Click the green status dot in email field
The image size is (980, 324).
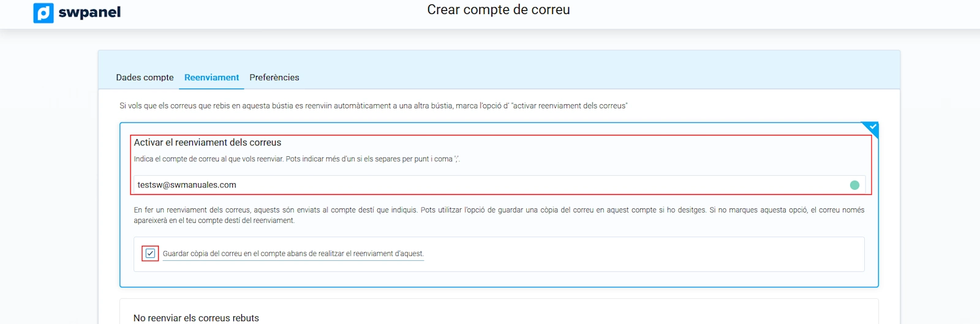[x=854, y=185]
